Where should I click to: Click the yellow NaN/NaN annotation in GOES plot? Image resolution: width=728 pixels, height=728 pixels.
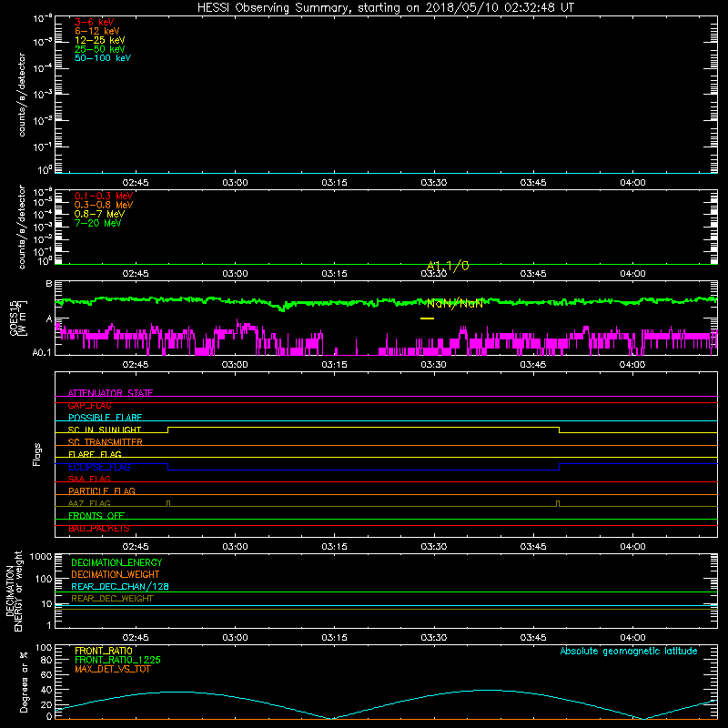click(454, 304)
